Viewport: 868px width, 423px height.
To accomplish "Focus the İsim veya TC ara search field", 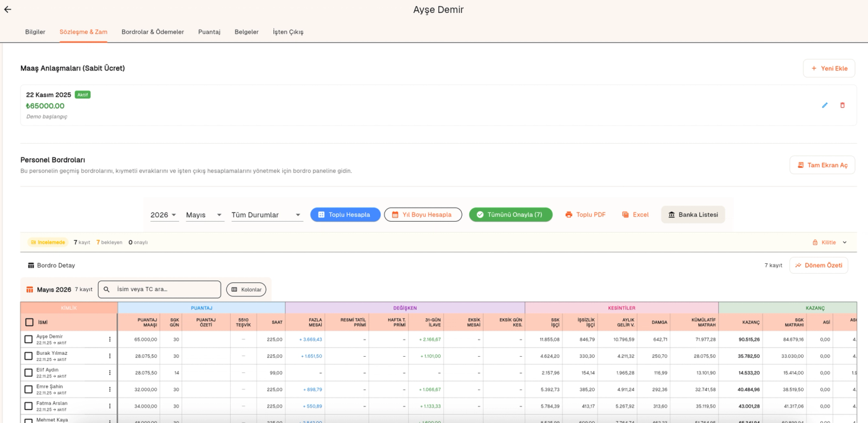I will [x=159, y=289].
